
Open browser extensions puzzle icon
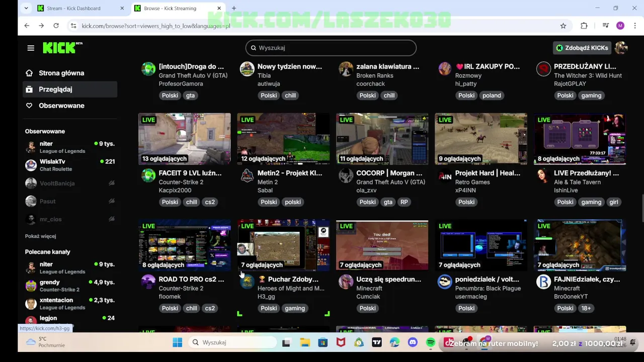(584, 26)
